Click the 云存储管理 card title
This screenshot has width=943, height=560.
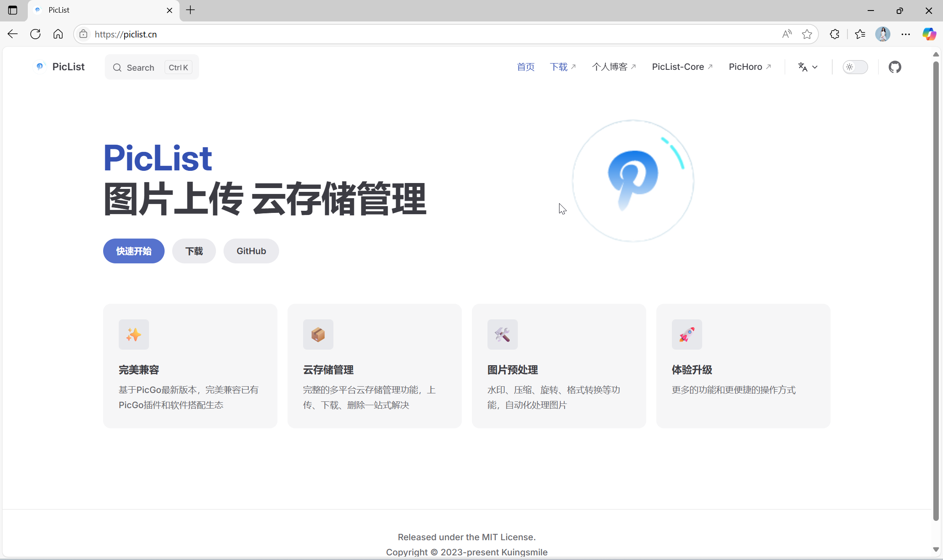point(328,370)
